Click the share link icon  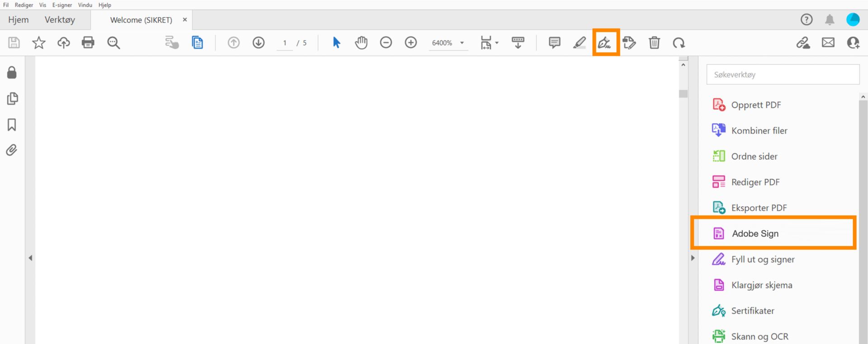coord(803,43)
